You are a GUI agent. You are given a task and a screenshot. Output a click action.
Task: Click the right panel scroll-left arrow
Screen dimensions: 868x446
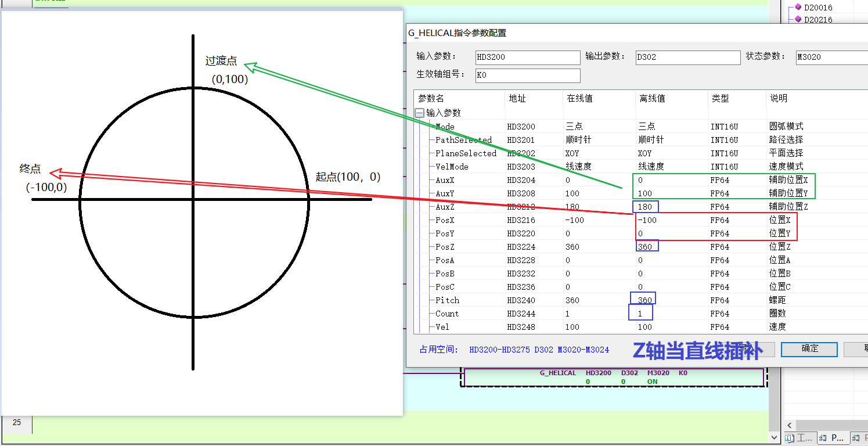790,425
